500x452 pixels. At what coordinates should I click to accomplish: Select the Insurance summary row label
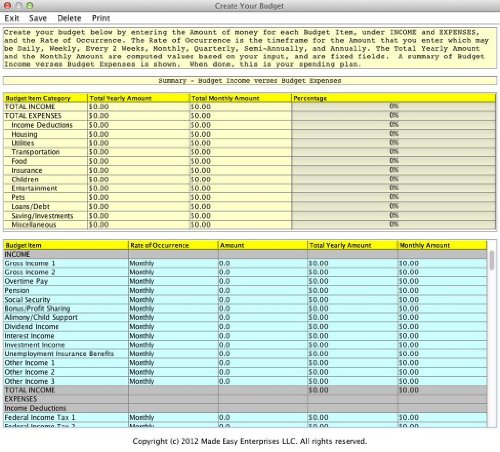click(27, 170)
